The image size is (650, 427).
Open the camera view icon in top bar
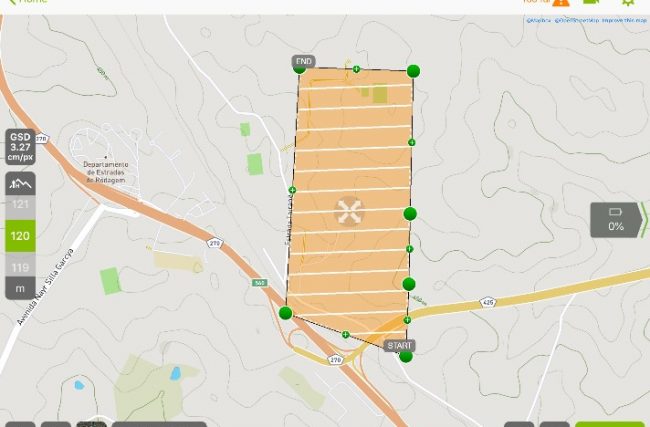pos(591,1)
